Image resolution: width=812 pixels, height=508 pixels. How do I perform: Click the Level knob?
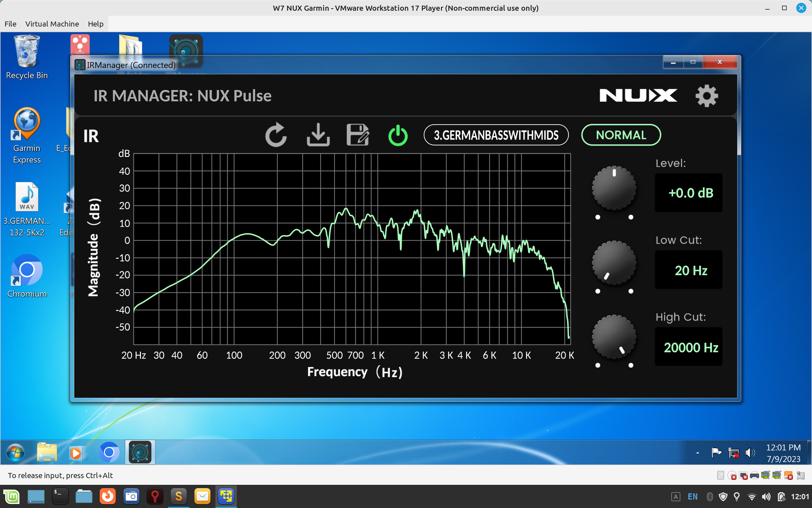(x=614, y=188)
